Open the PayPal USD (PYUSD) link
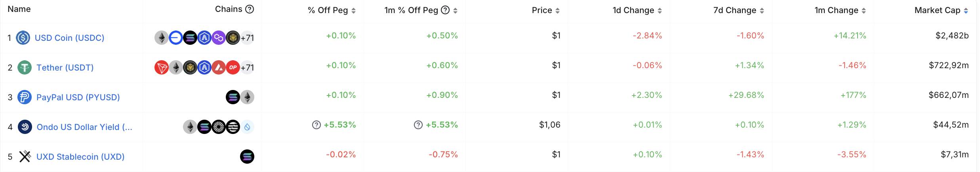Viewport: 980px width, 172px height. click(x=78, y=97)
